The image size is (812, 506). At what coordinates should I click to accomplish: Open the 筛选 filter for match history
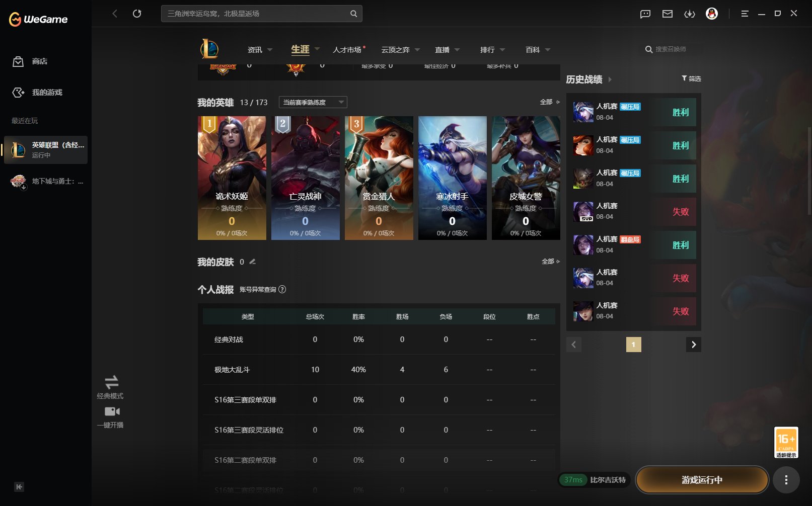pyautogui.click(x=691, y=78)
